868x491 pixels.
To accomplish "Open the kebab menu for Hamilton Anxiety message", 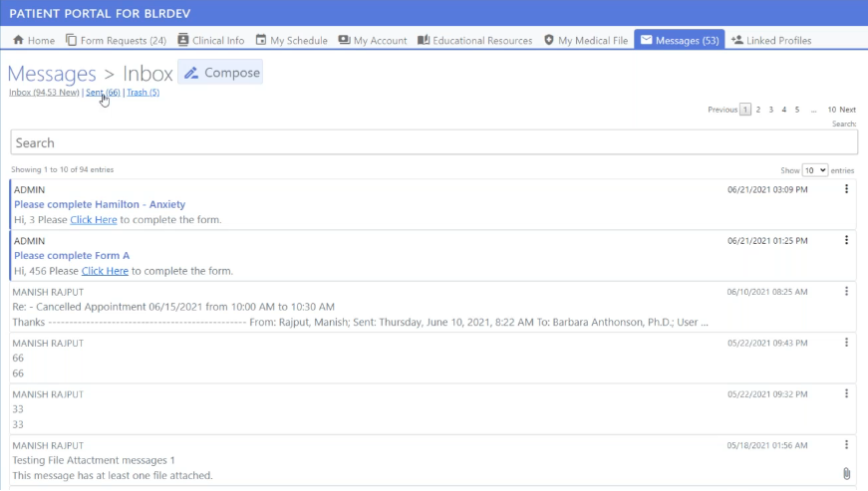I will pyautogui.click(x=846, y=189).
